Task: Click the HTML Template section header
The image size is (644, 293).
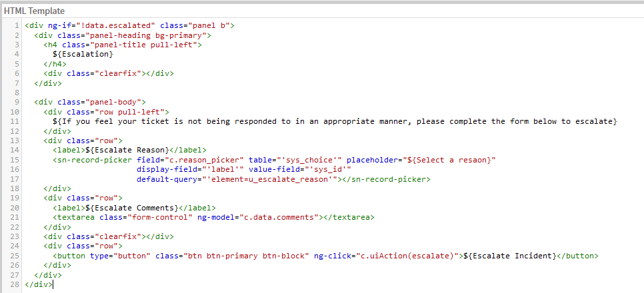Action: [x=34, y=11]
